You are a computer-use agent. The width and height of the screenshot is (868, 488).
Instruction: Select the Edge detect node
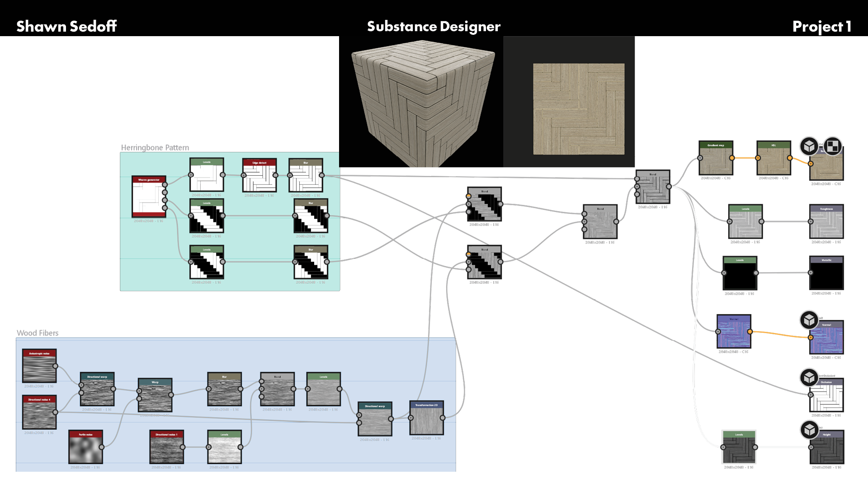click(259, 175)
